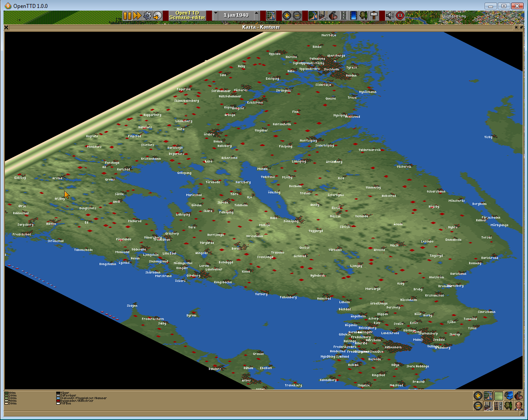Open the road construction icon
Screen dimensions: 528x420
coord(343,15)
